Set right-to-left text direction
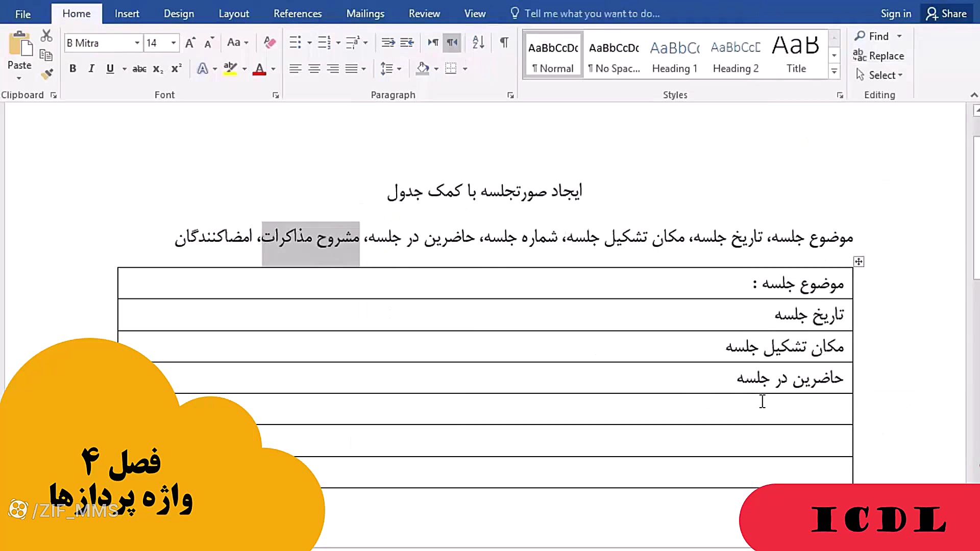This screenshot has height=551, width=980. point(452,43)
